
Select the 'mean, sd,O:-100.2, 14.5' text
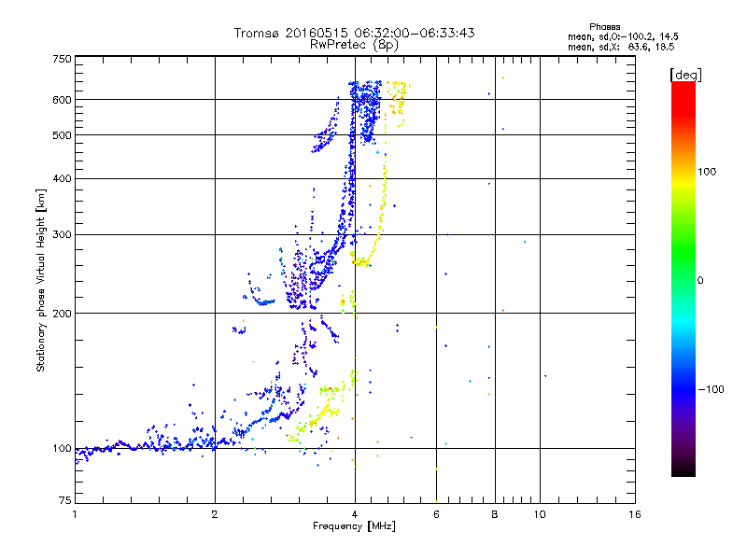pos(623,36)
